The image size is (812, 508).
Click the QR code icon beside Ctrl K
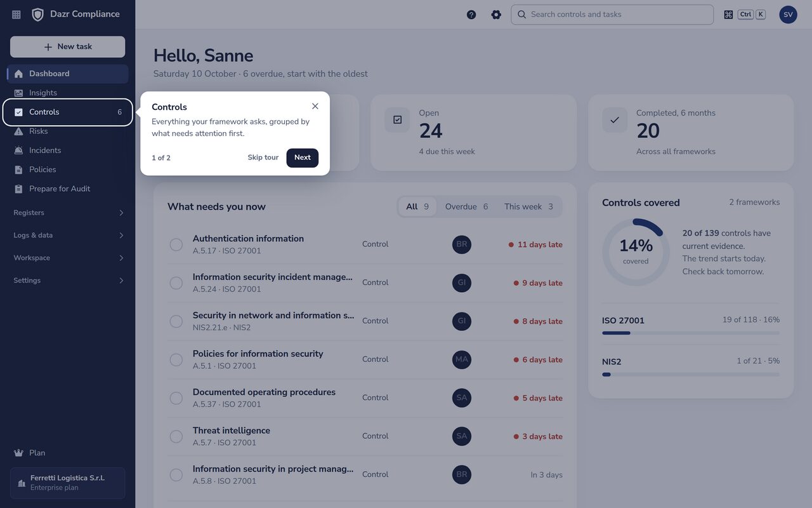(728, 15)
